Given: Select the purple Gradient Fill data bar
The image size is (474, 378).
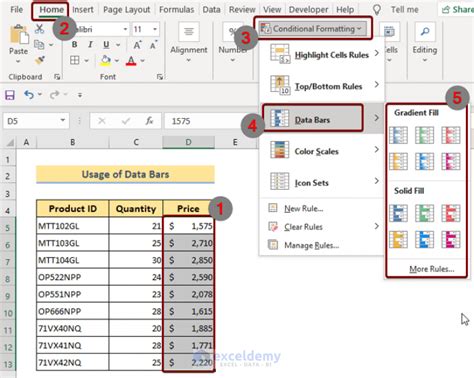Looking at the screenshot, I should (x=451, y=161).
